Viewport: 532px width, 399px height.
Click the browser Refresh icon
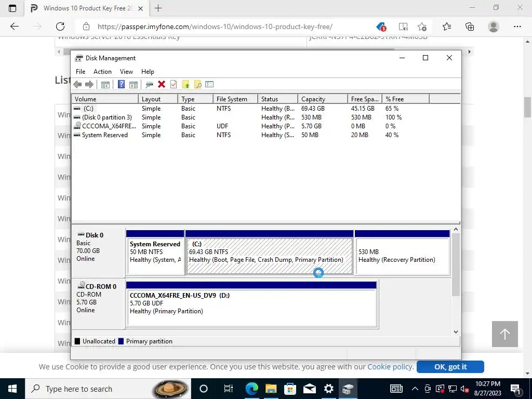(60, 26)
